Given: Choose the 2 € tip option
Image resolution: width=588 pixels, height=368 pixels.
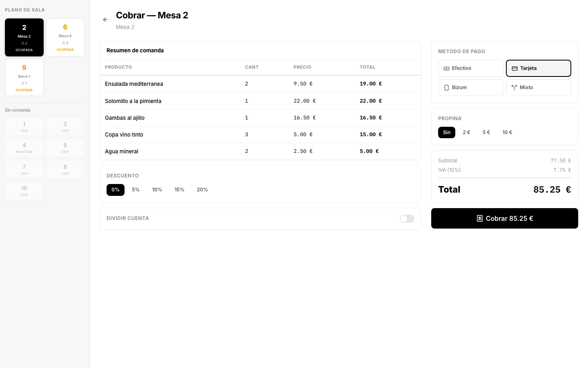Looking at the screenshot, I should point(466,132).
